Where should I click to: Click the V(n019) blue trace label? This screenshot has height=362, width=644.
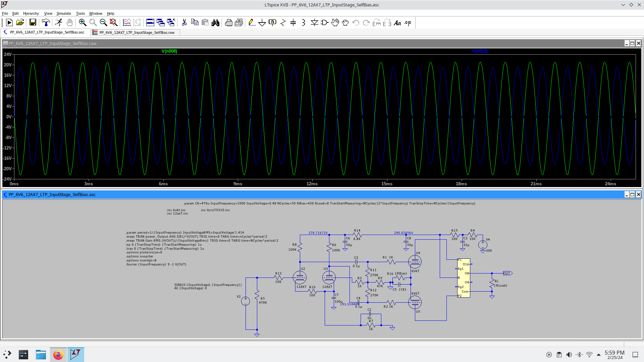point(480,51)
